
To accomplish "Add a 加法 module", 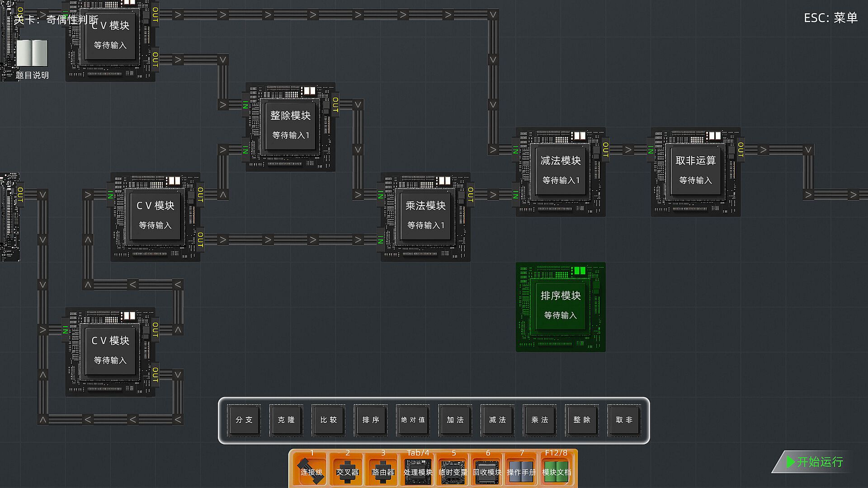I will 455,420.
